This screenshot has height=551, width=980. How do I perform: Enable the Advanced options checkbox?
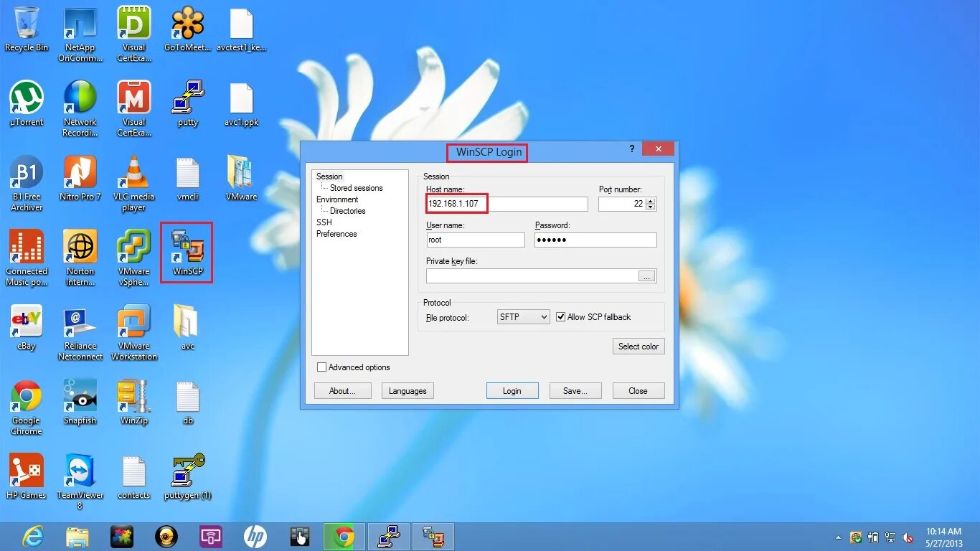321,367
